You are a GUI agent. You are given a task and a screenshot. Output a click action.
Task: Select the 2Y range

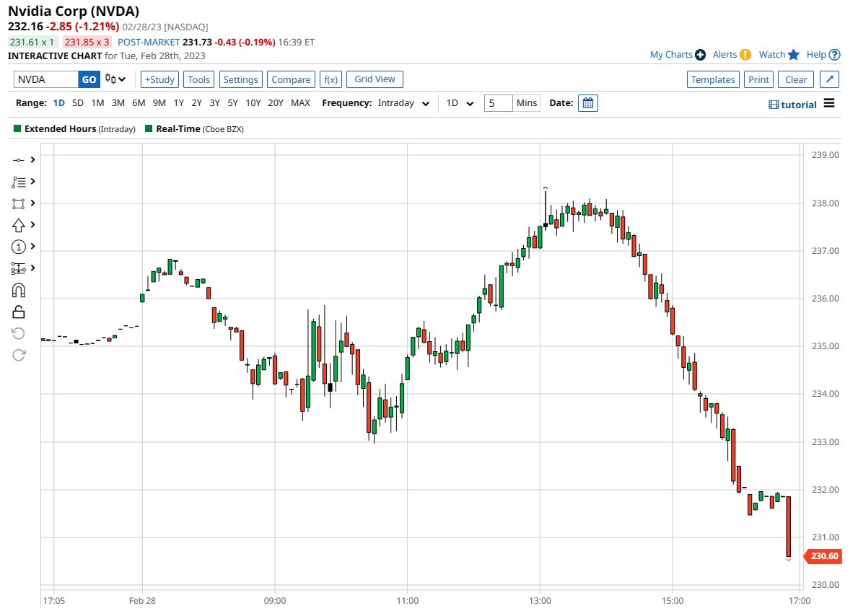(197, 103)
